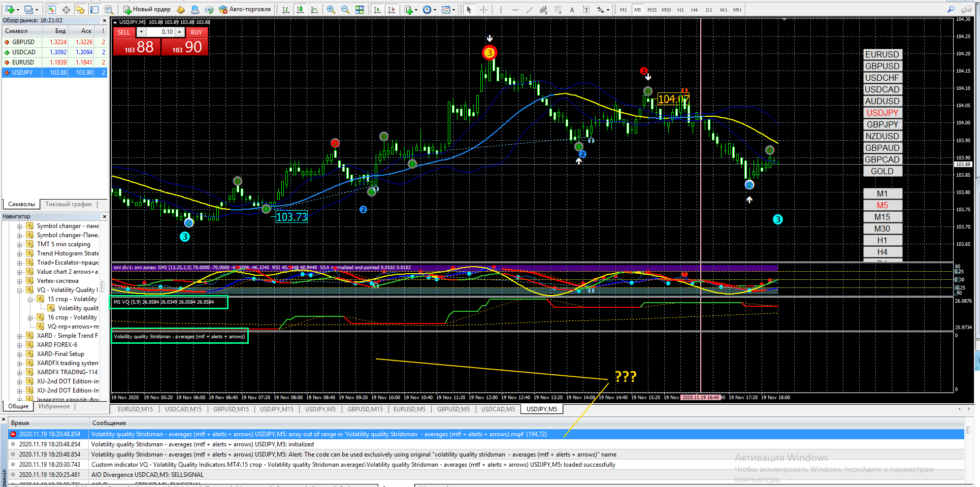The height and width of the screenshot is (487, 980).
Task: Click the Zoom Out magnifier icon
Action: click(x=345, y=10)
